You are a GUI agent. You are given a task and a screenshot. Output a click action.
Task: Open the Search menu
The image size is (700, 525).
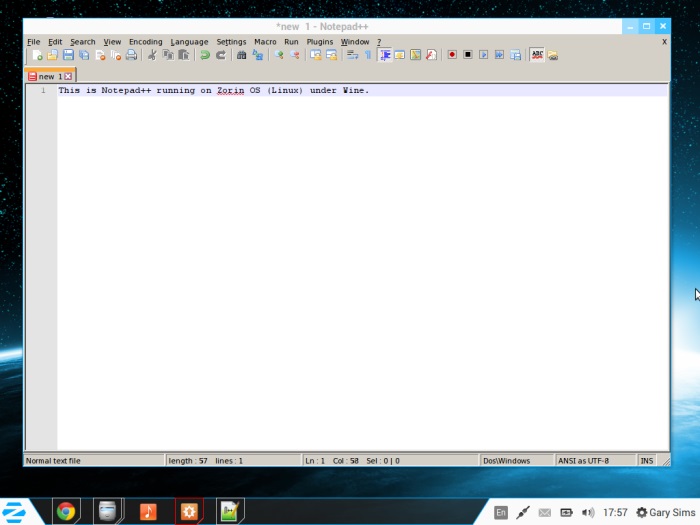click(x=83, y=42)
